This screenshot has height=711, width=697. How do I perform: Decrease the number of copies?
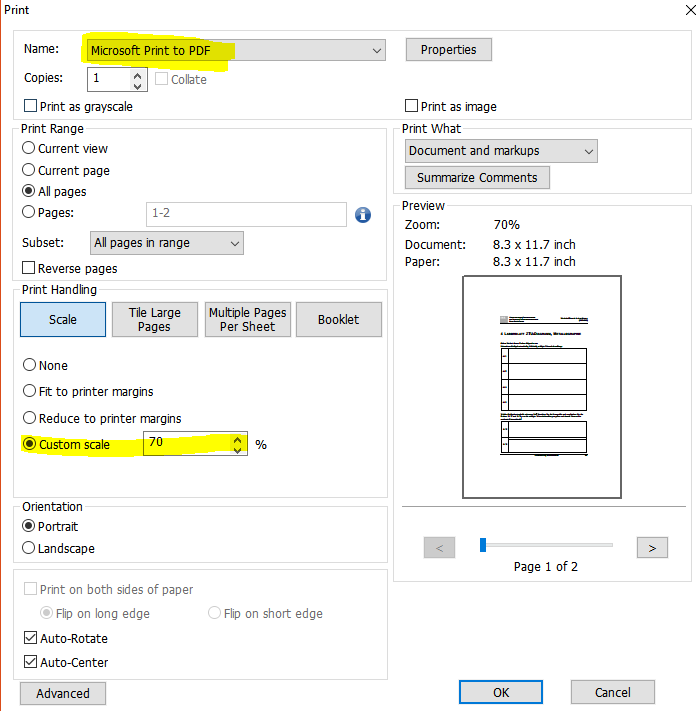137,85
